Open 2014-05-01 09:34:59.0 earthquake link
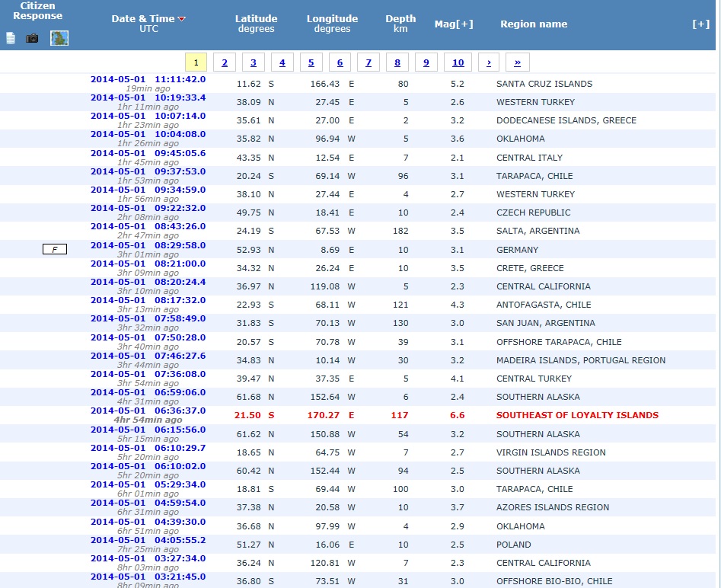This screenshot has height=588, width=721. click(148, 190)
